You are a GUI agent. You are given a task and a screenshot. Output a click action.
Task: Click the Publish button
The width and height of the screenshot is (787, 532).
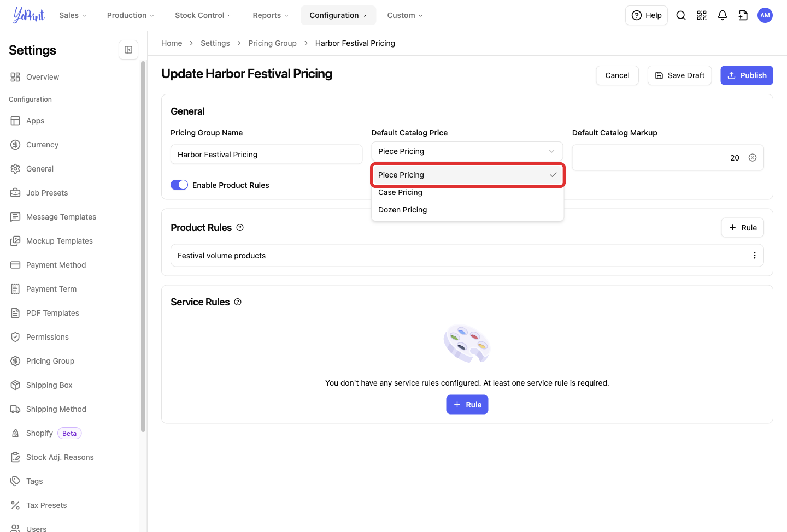[x=747, y=75]
